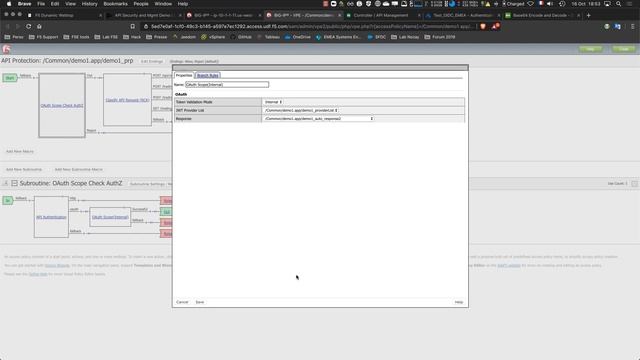The height and width of the screenshot is (360, 640).
Task: Open the FSE tools bookmark folder
Action: coord(76,37)
